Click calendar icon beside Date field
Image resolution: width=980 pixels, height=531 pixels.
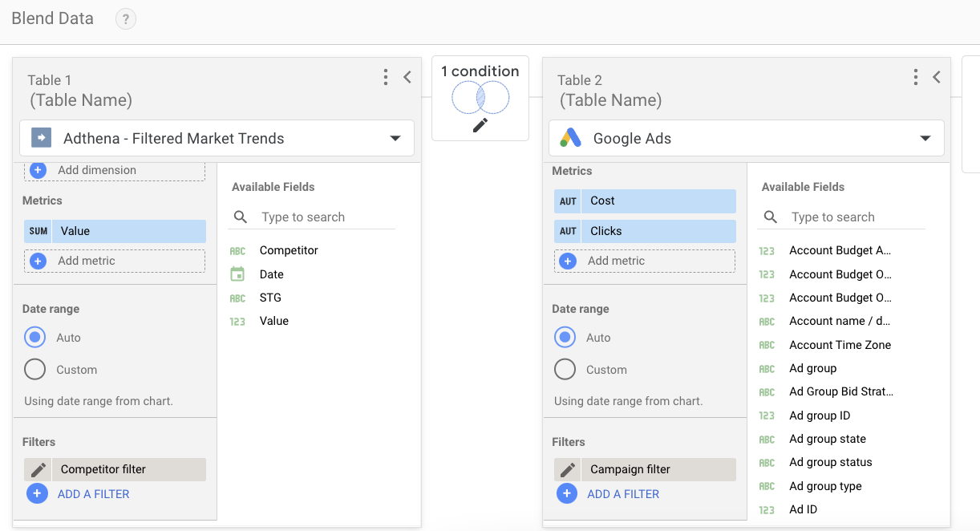(237, 274)
